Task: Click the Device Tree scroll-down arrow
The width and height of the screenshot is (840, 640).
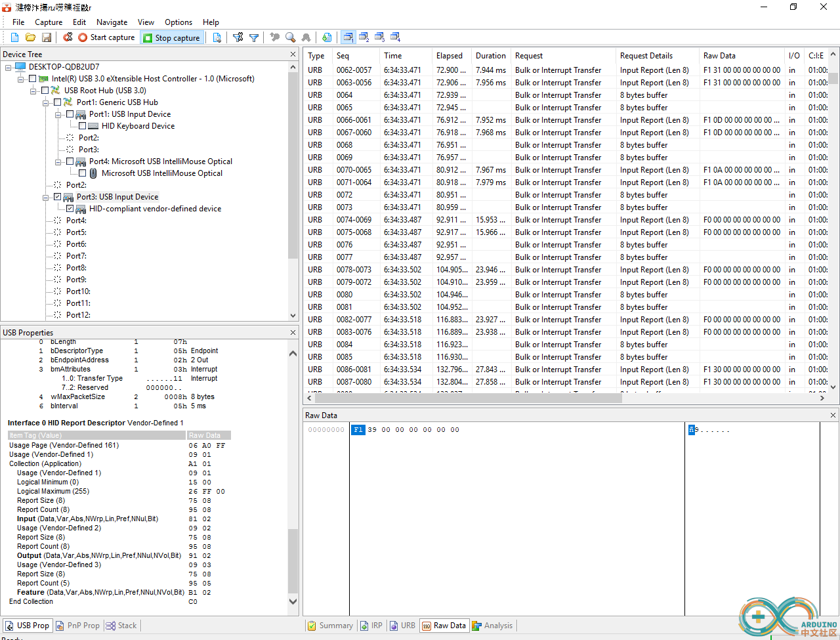Action: click(293, 315)
